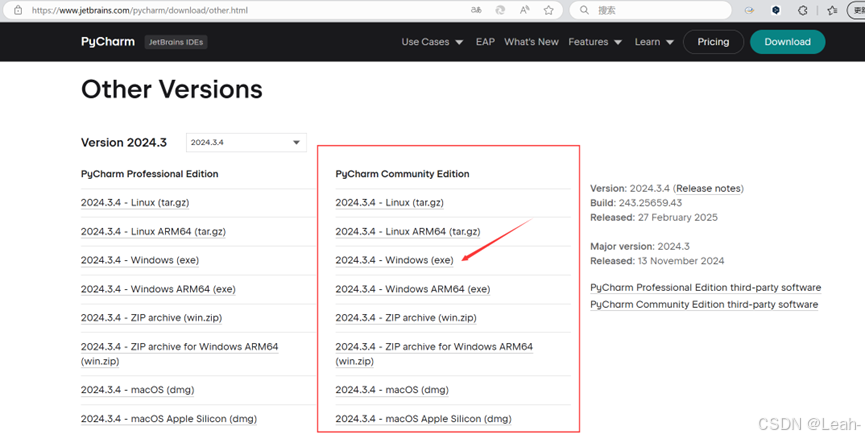Open What's New nav item

point(531,42)
